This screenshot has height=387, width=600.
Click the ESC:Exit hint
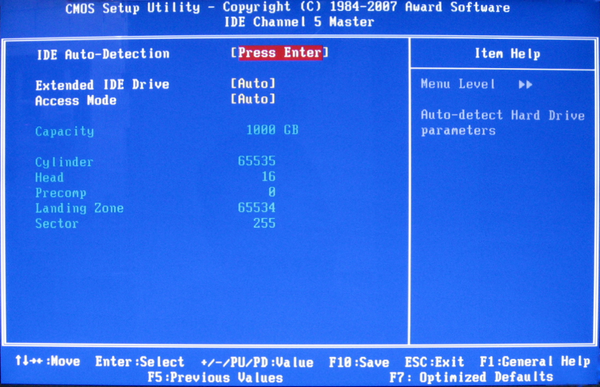434,362
